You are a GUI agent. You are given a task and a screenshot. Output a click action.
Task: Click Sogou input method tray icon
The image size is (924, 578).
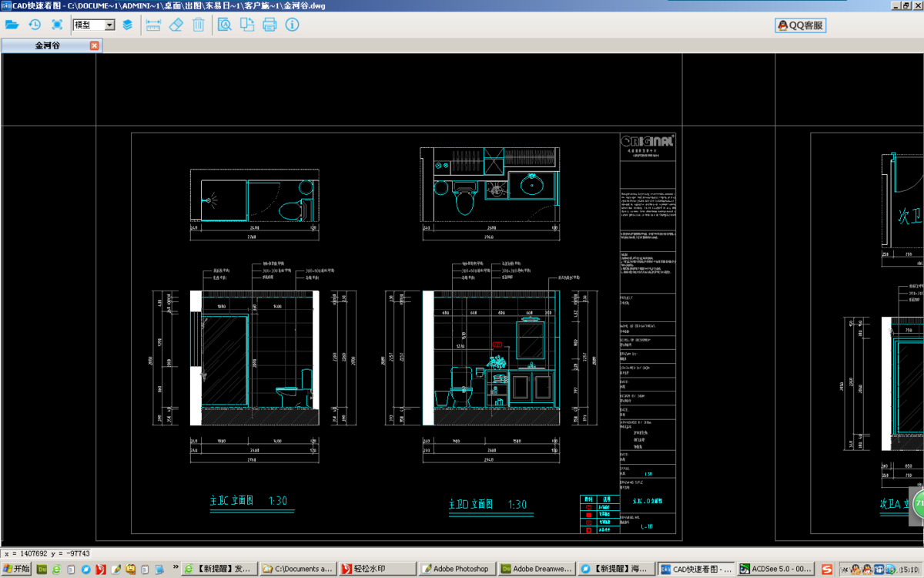click(x=827, y=569)
